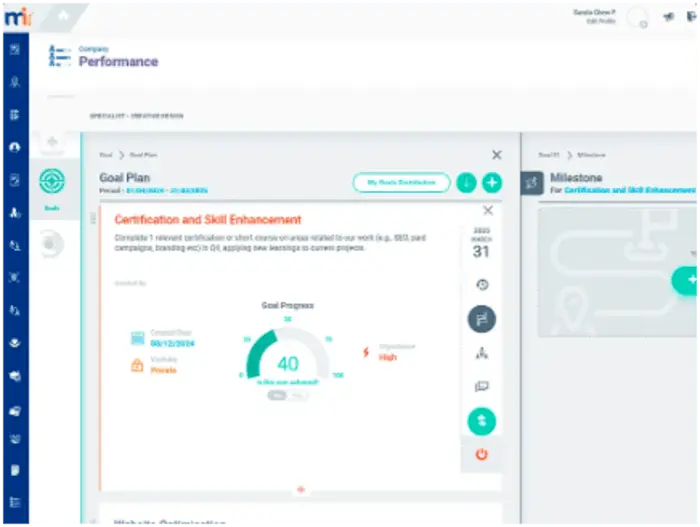Add a new goal with teal plus button
700x527 pixels.
tap(492, 183)
